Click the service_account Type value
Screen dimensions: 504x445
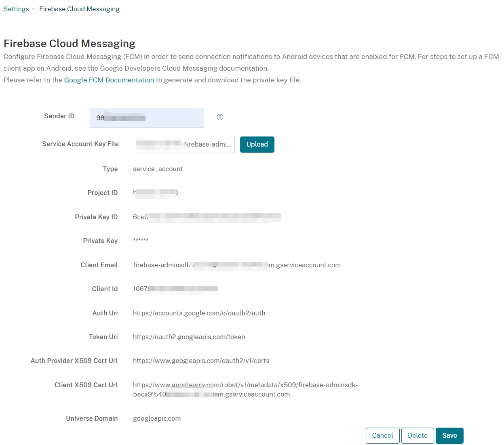[158, 169]
